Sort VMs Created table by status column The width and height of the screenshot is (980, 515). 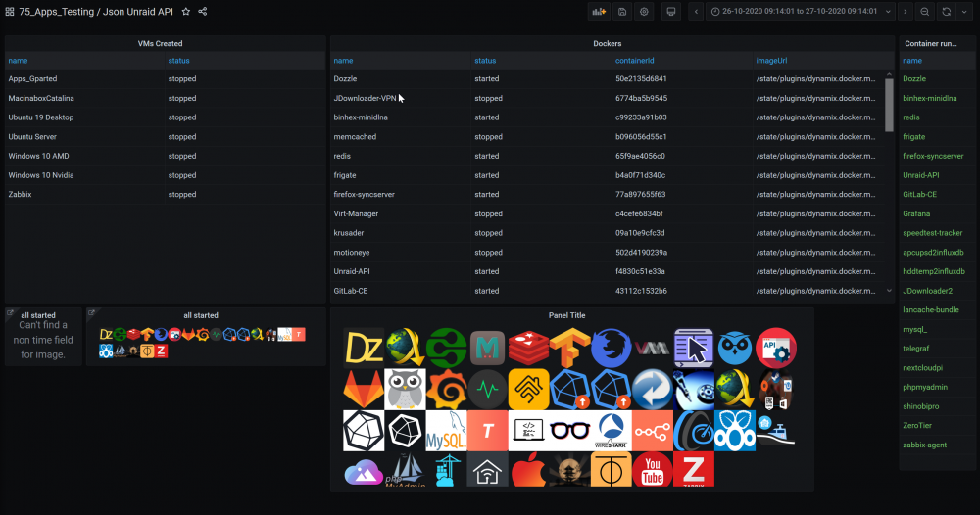point(178,61)
